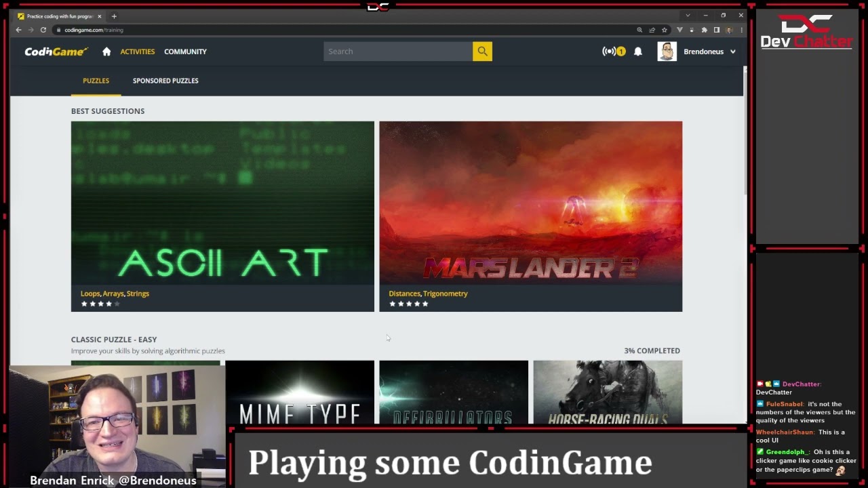The height and width of the screenshot is (488, 868).
Task: Open a new browser tab
Action: pos(114,16)
